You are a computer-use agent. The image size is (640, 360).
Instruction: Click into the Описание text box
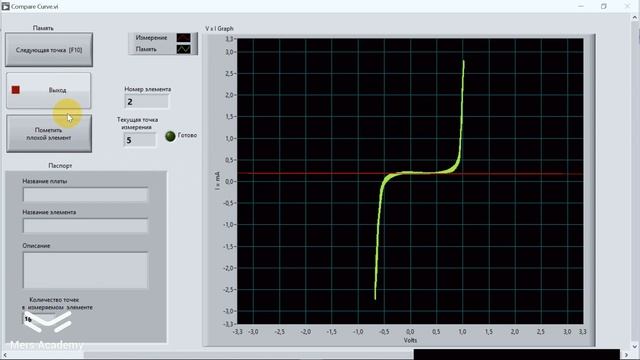coord(85,270)
